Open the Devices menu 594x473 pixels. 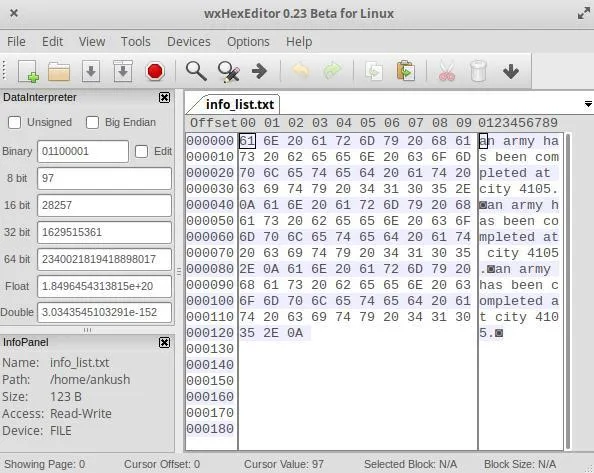(189, 41)
